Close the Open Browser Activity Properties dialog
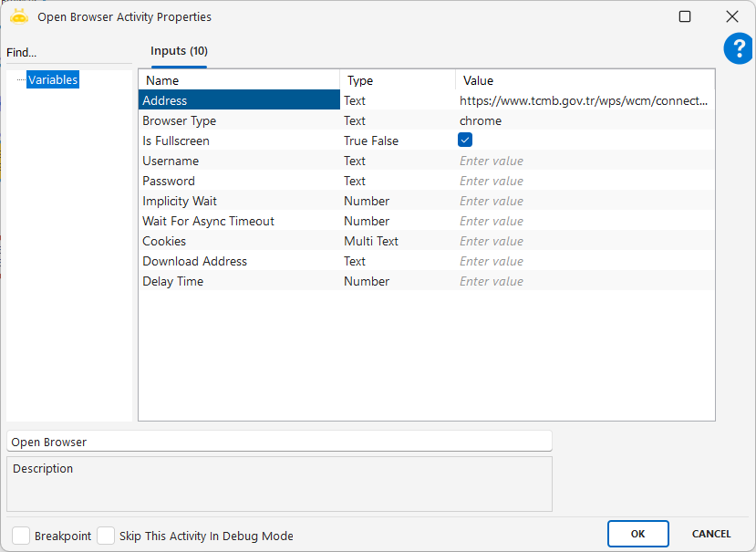756x552 pixels. coord(731,16)
